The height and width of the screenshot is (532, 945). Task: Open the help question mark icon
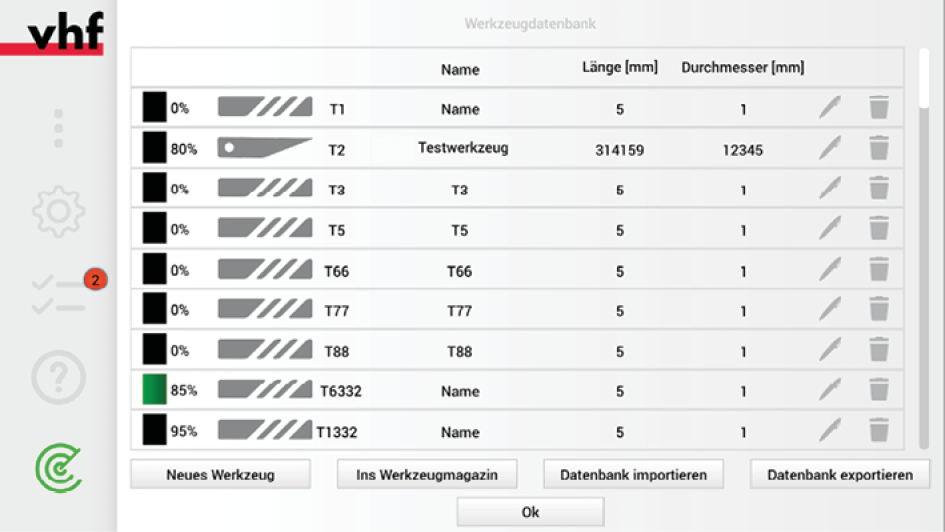pos(58,377)
